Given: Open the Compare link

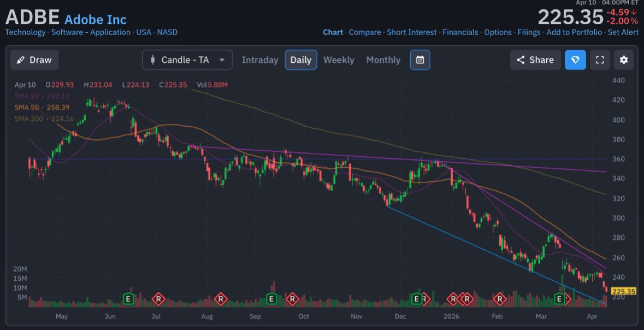Looking at the screenshot, I should coord(365,32).
